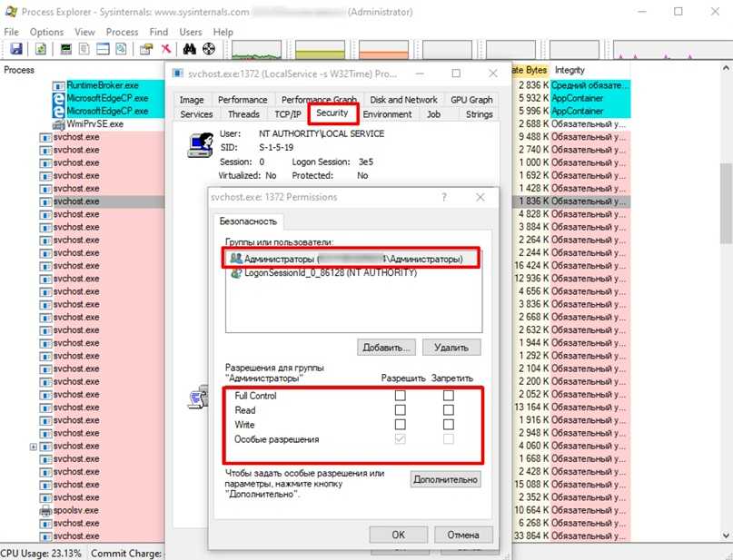Viewport: 733px width, 560px height.
Task: Click the red X Kill Process icon
Action: point(166,49)
